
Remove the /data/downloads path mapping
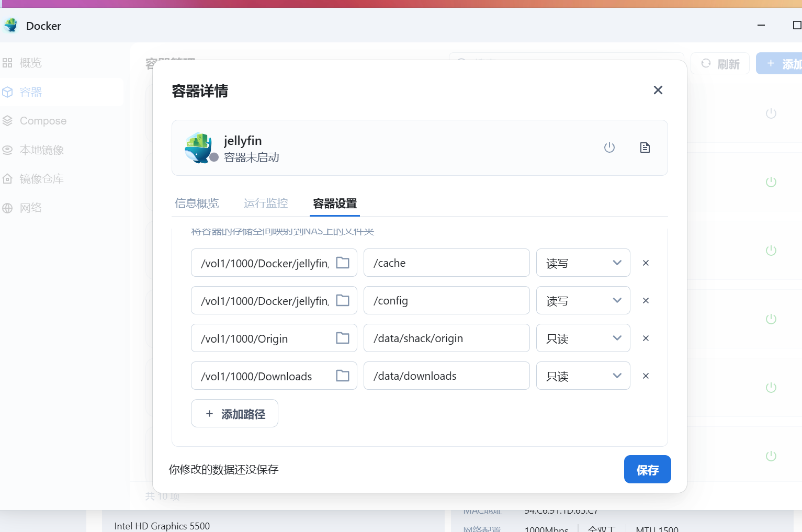[646, 376]
